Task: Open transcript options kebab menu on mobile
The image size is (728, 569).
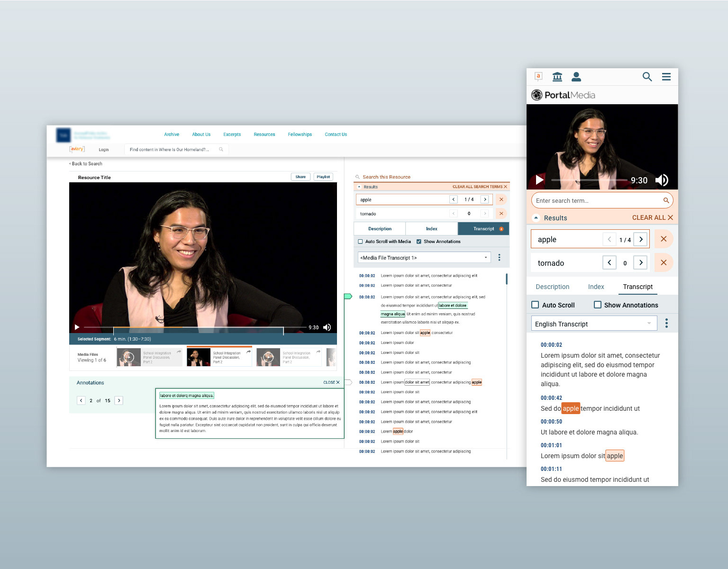Action: [666, 323]
